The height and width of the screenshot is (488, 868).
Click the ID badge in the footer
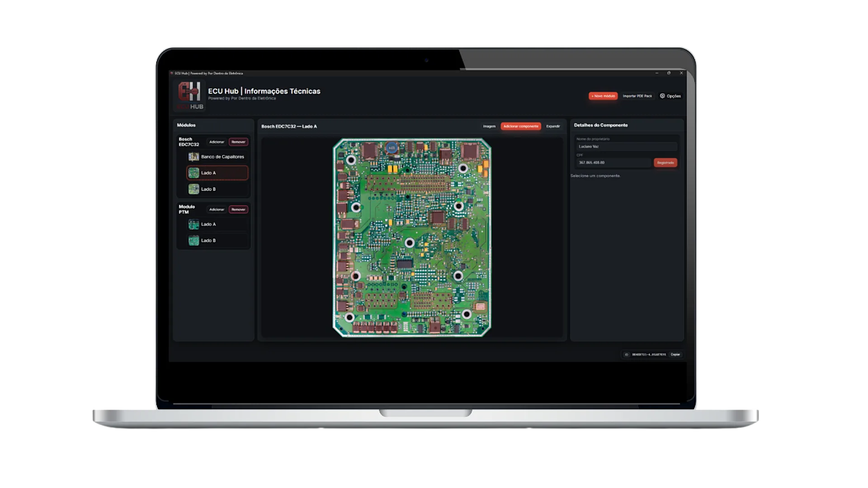(x=626, y=355)
